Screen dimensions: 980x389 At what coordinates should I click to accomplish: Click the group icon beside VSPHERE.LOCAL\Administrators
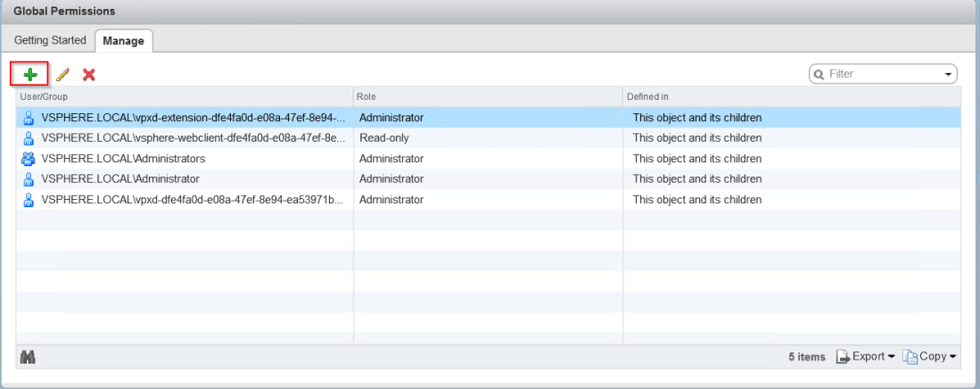[x=29, y=159]
